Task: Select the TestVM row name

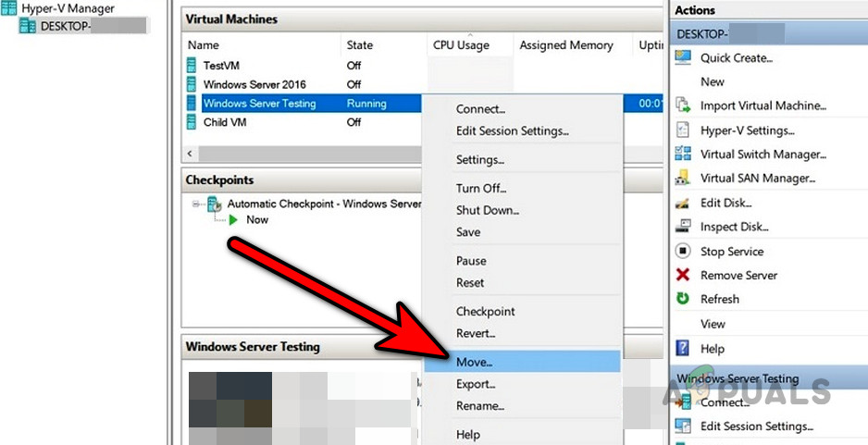Action: (221, 66)
